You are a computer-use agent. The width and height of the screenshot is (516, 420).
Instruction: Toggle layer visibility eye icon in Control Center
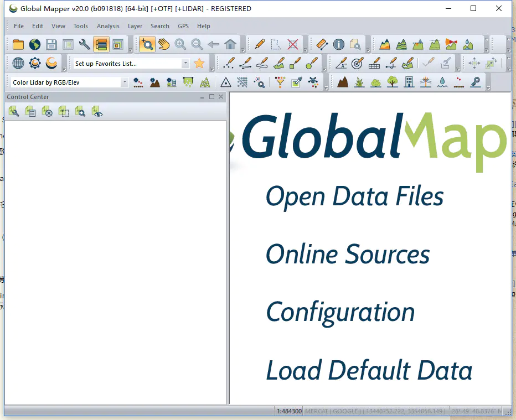(x=97, y=111)
